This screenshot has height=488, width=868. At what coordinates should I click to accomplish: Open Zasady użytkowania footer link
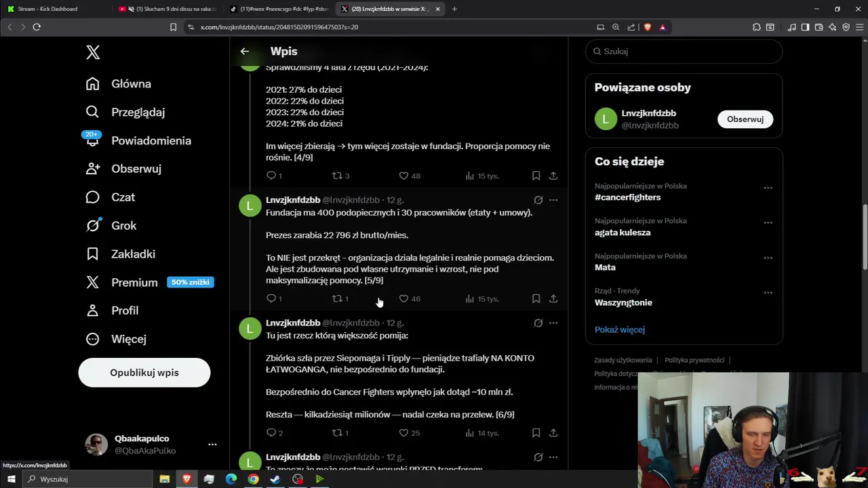tap(623, 360)
